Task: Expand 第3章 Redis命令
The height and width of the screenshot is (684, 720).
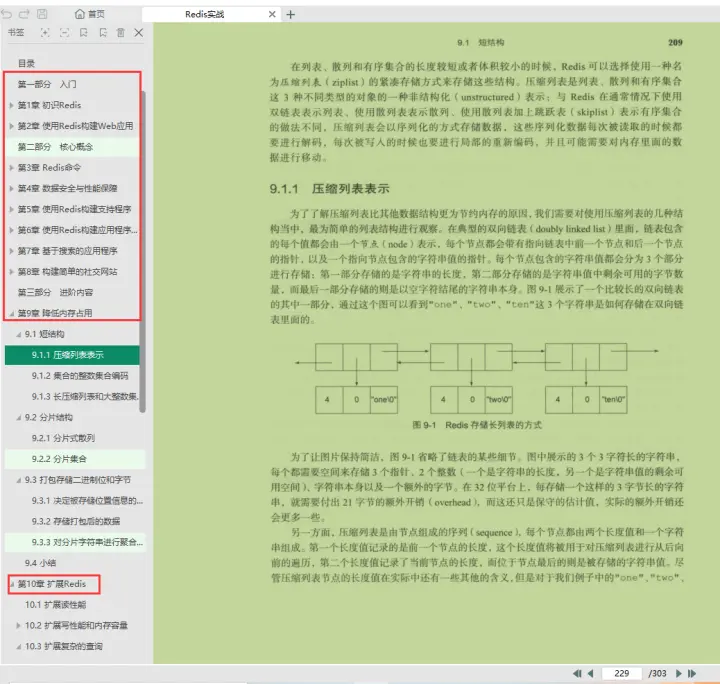Action: pos(11,168)
